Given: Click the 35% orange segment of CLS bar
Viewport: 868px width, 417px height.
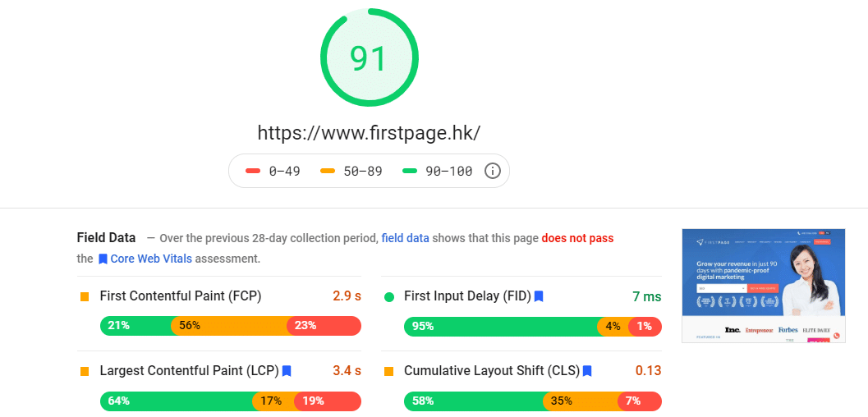Looking at the screenshot, I should [580, 401].
